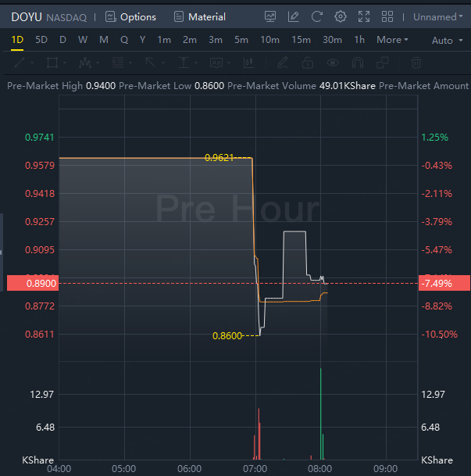Click the 0.8600 low price marker

point(227,336)
